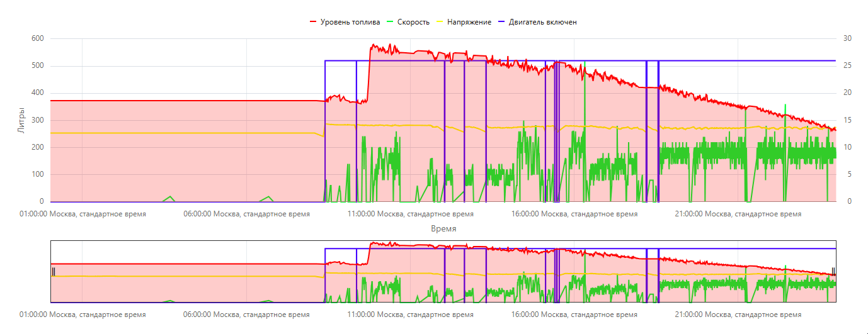The height and width of the screenshot is (334, 868).
Task: Toggle the 'Напряжение' legend label
Action: point(469,22)
